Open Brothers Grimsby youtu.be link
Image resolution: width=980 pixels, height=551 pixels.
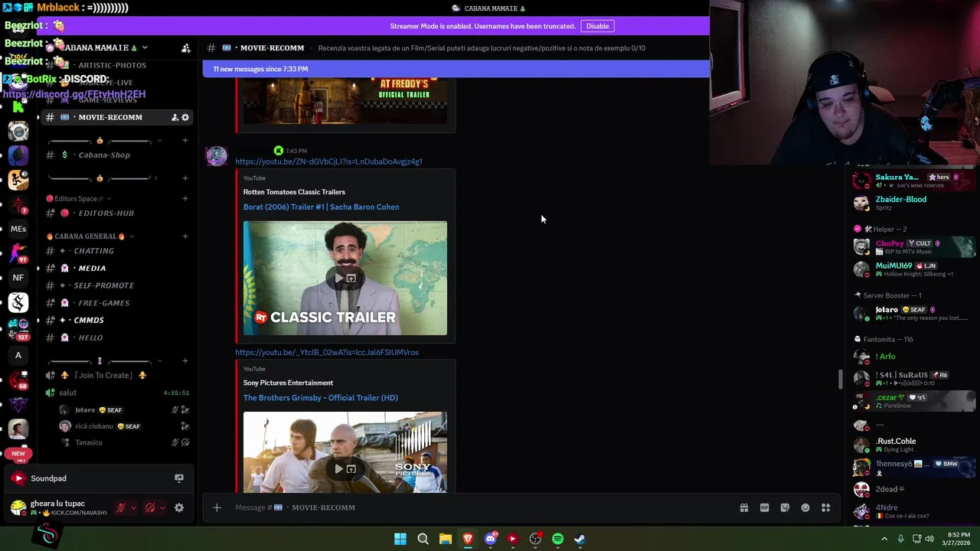pyautogui.click(x=327, y=352)
